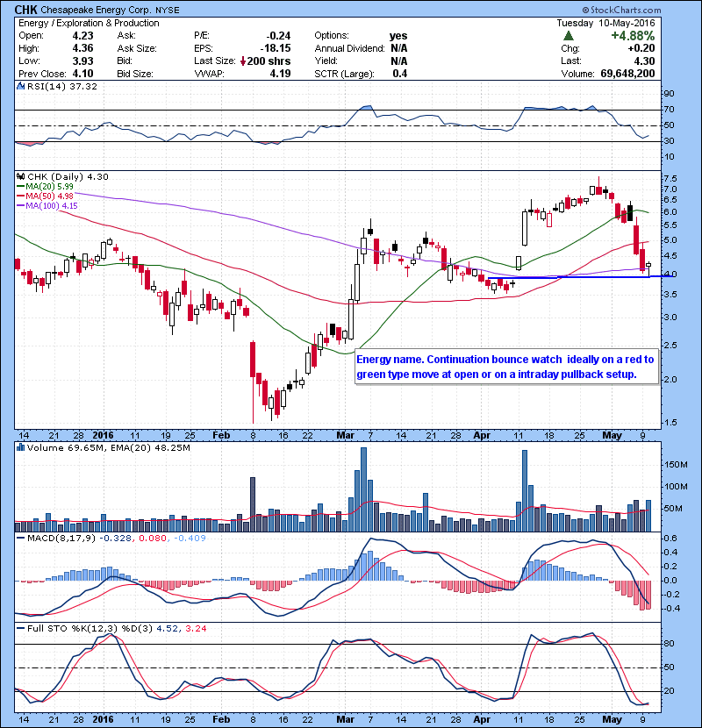Click the StockCharts.com copyright label
This screenshot has height=728, width=702.
tap(621, 10)
